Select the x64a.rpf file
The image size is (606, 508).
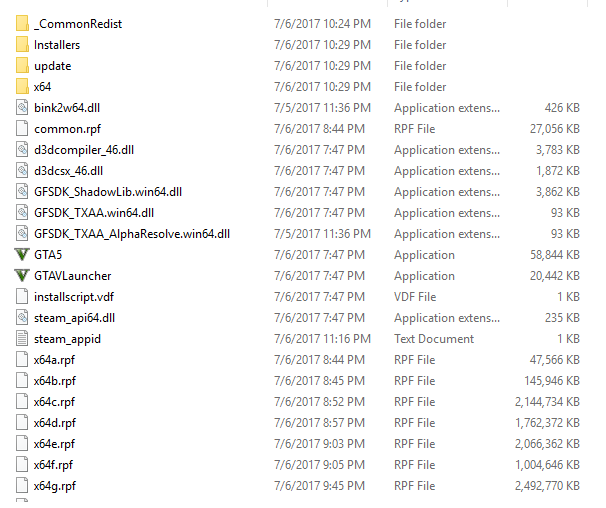[54, 360]
